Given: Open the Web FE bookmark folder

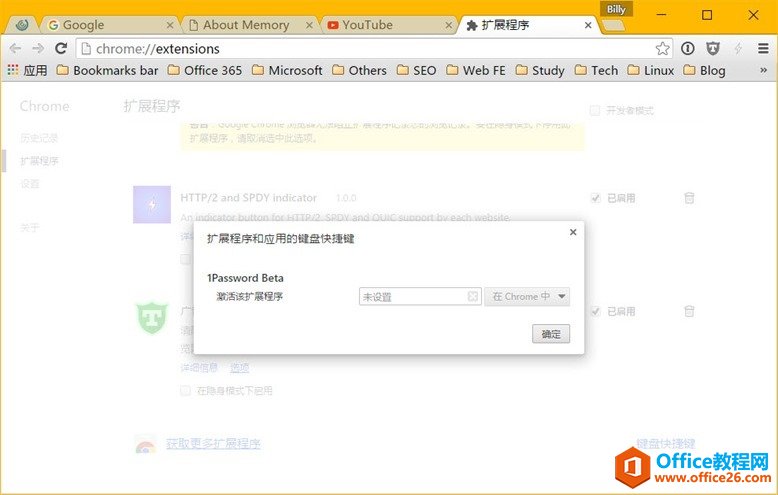Looking at the screenshot, I should [475, 70].
